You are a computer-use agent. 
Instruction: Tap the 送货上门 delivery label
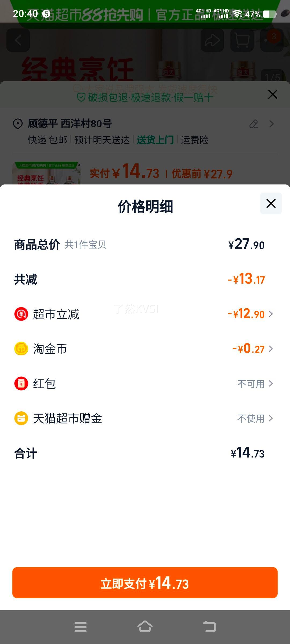(x=155, y=140)
